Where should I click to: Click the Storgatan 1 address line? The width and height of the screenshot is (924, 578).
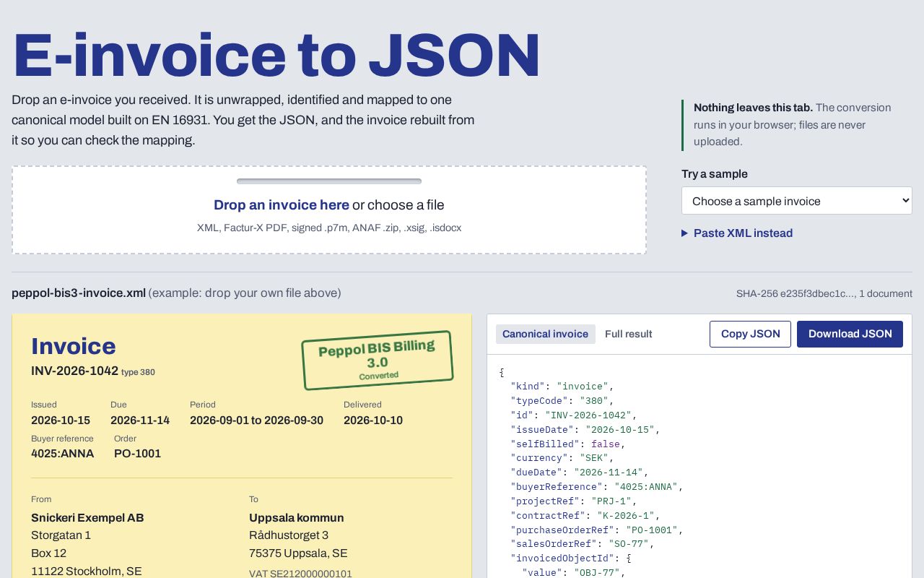[61, 535]
